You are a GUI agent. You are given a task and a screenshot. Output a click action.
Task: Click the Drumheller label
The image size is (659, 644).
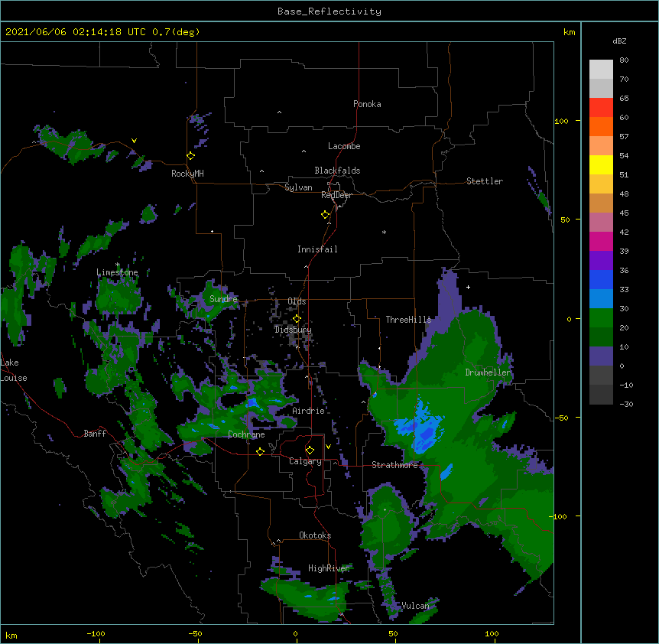[x=488, y=372]
